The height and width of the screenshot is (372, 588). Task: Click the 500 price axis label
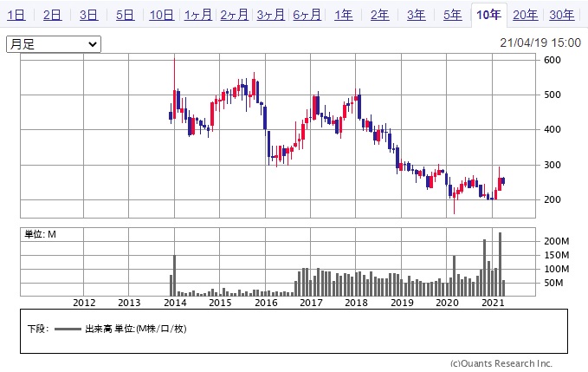[x=552, y=95]
